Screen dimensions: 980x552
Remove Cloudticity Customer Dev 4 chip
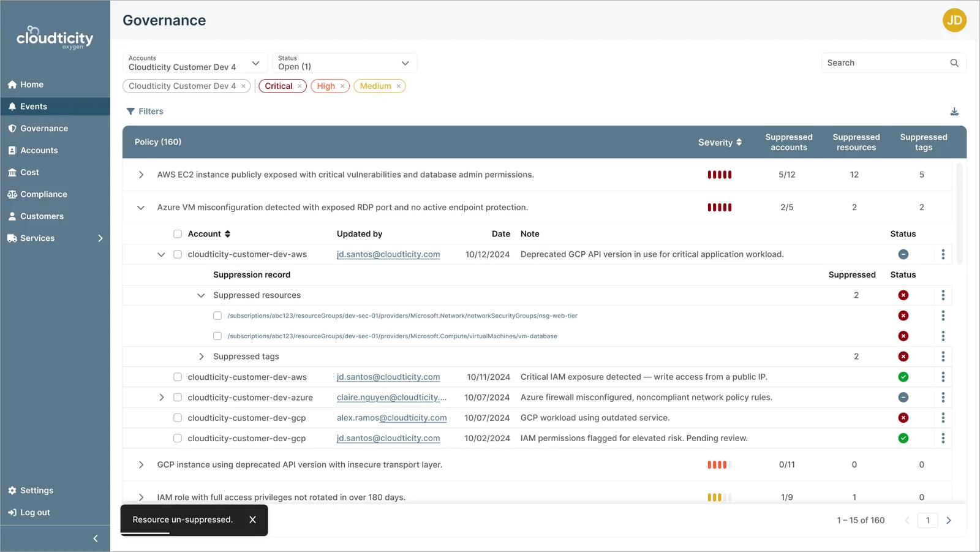[x=244, y=86]
